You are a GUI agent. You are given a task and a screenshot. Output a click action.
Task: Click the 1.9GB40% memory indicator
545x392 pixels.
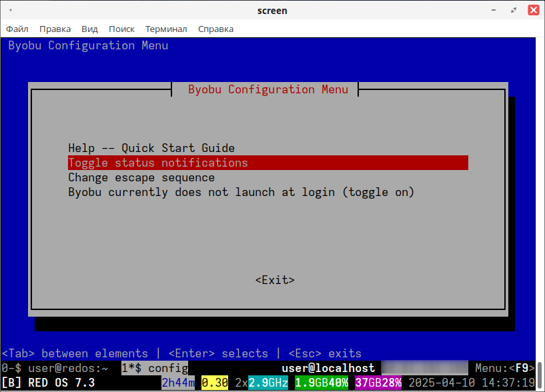322,383
